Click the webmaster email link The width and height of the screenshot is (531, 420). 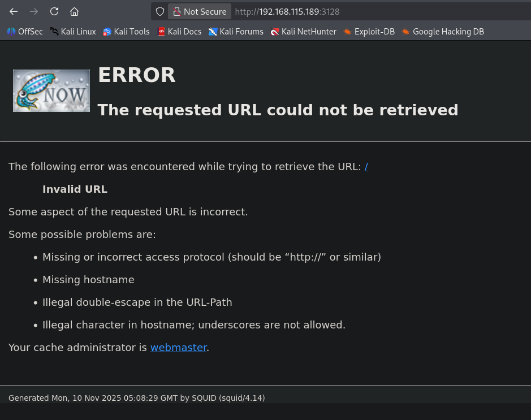(178, 348)
